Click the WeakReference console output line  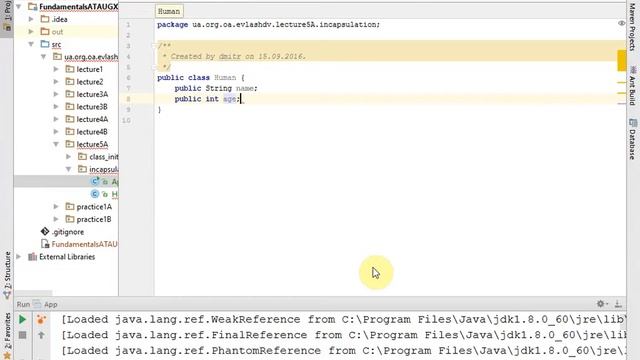point(344,319)
